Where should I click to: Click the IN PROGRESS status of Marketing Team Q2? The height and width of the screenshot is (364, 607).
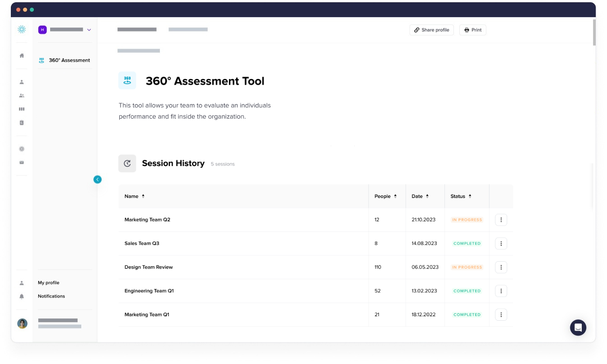(467, 220)
